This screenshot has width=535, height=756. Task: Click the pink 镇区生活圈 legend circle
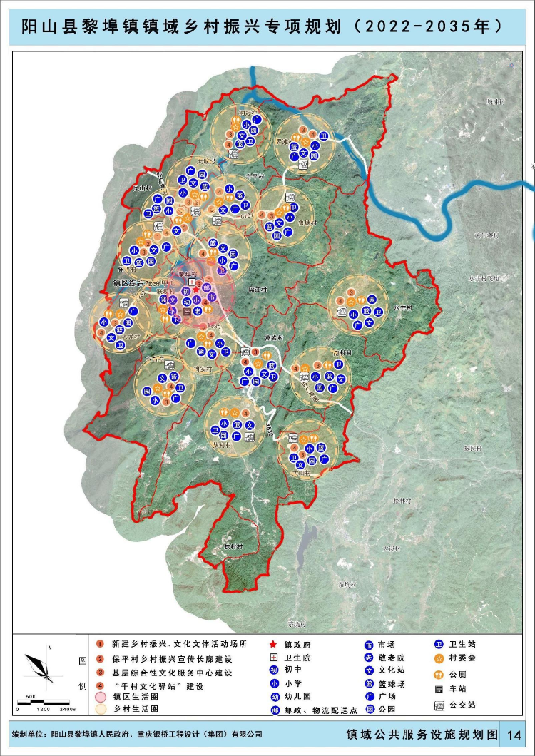pos(101,697)
